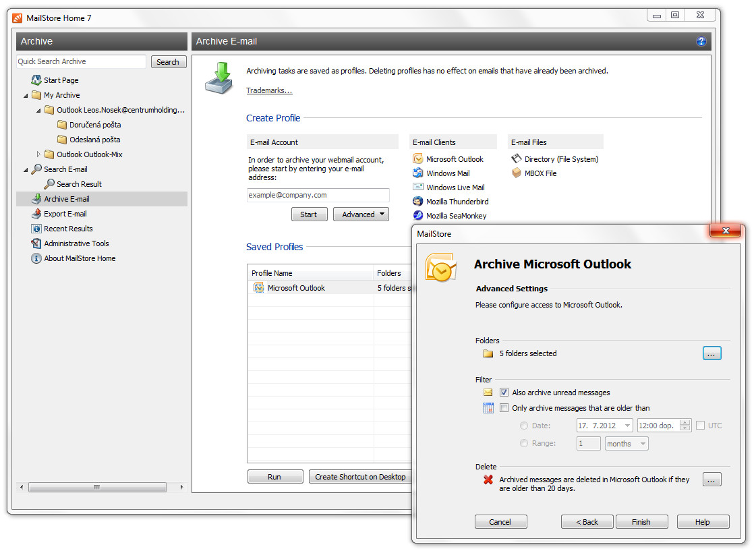Open Administrative Tools in the sidebar

[x=76, y=243]
